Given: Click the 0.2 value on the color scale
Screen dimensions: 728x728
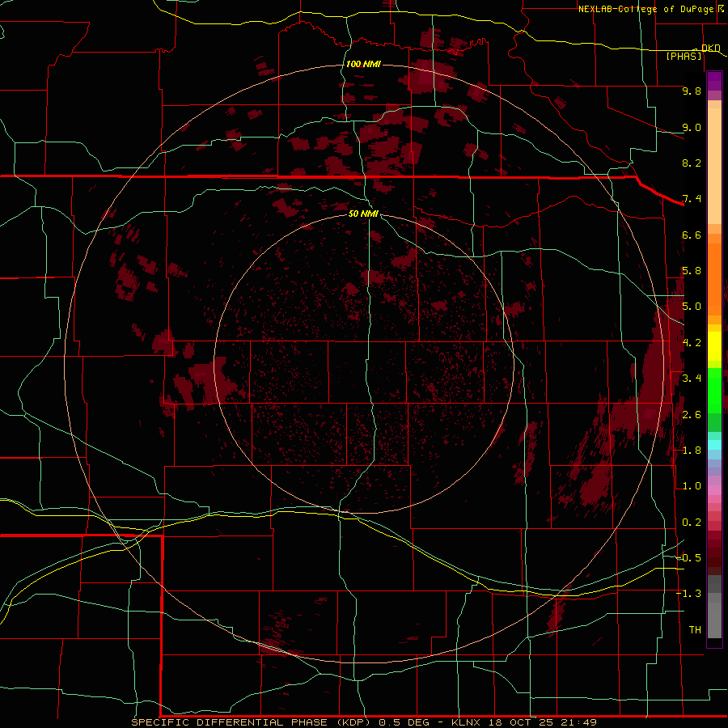Looking at the screenshot, I should coord(692,523).
